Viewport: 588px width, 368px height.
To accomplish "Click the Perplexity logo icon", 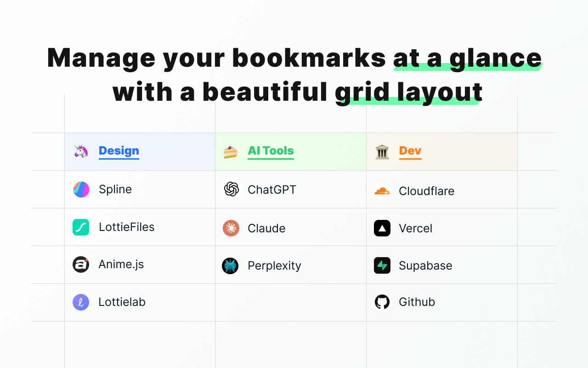I will pos(230,266).
